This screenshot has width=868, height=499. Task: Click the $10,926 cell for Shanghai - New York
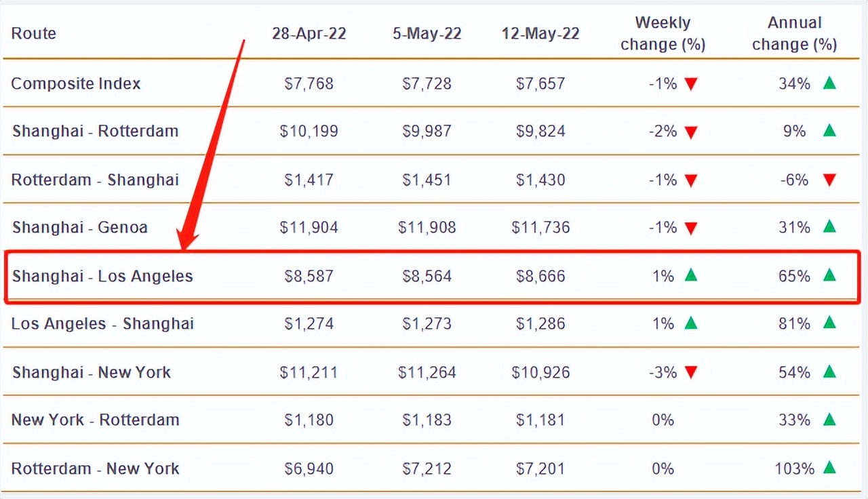tap(540, 372)
